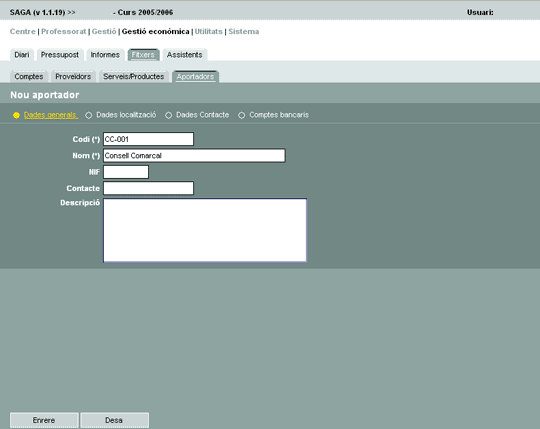Open the Centre menu
This screenshot has width=540, height=429.
(x=23, y=31)
